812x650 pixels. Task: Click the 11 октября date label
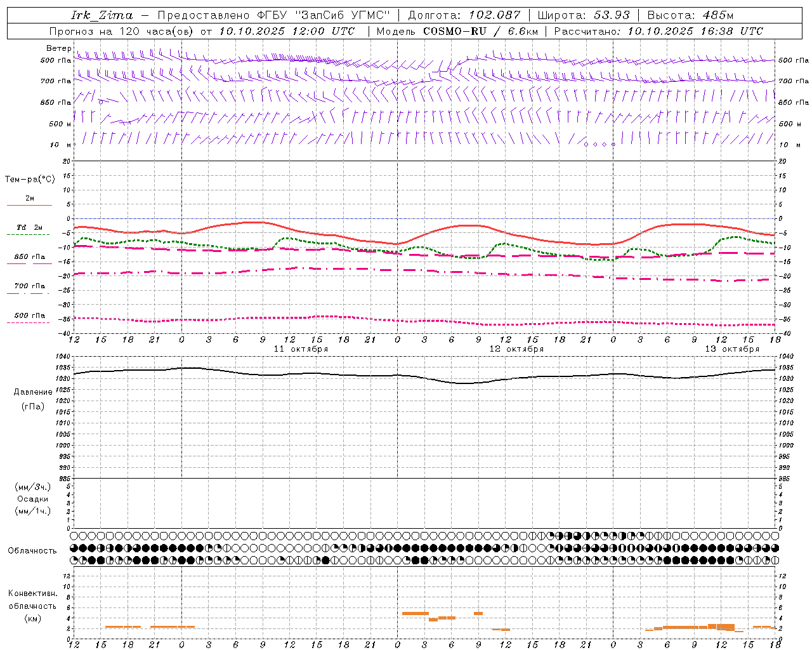(301, 349)
